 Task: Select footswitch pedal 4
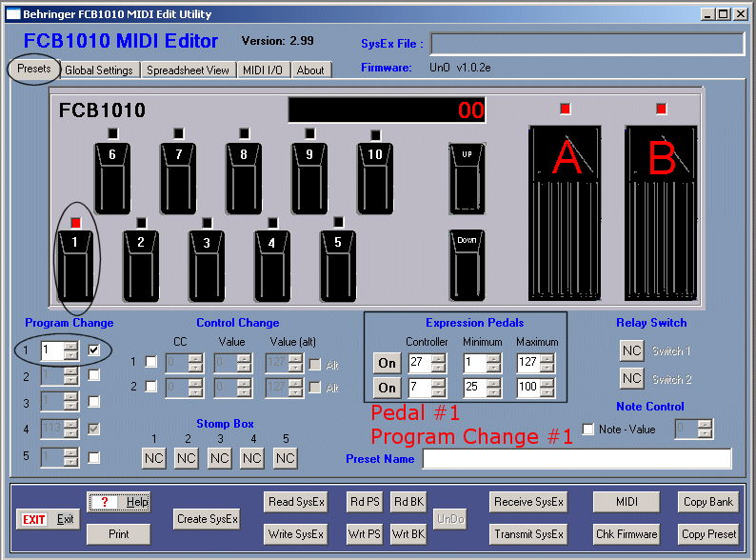click(x=272, y=266)
